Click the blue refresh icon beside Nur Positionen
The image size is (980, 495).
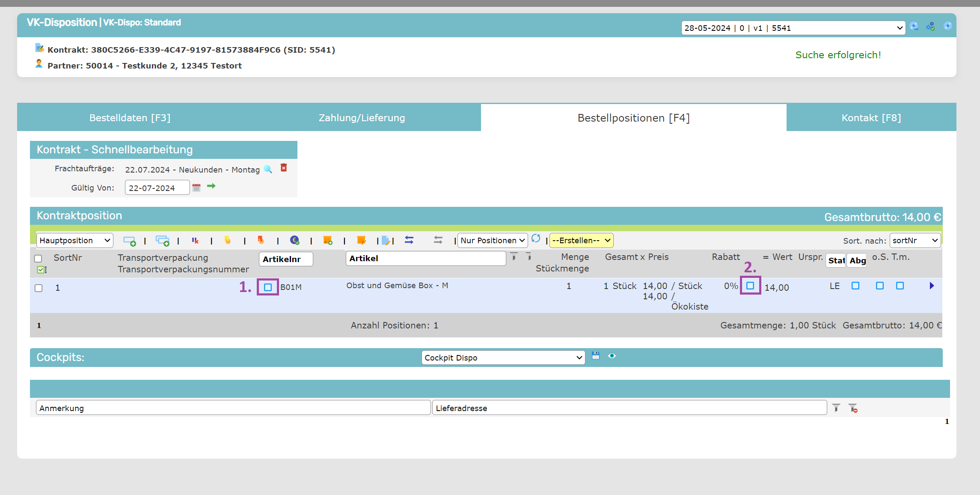[536, 239]
